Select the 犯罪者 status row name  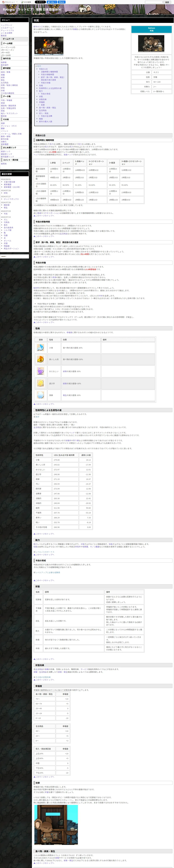tap(39, 599)
